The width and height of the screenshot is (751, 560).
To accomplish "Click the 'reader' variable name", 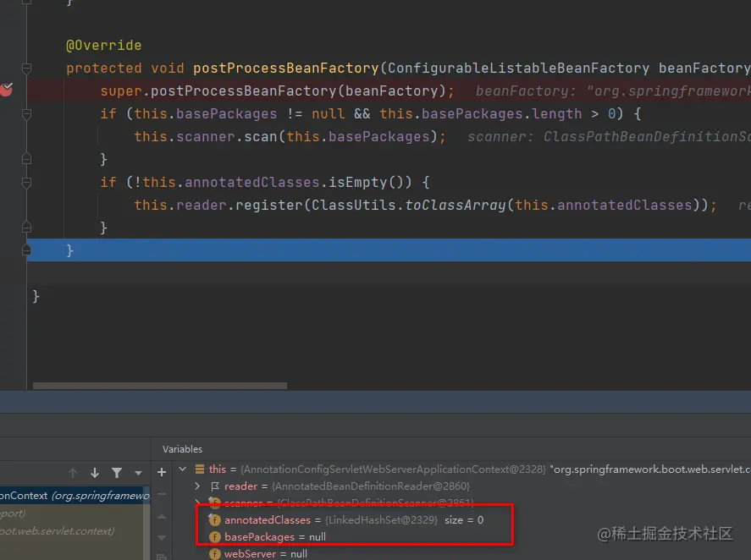I will coord(241,486).
